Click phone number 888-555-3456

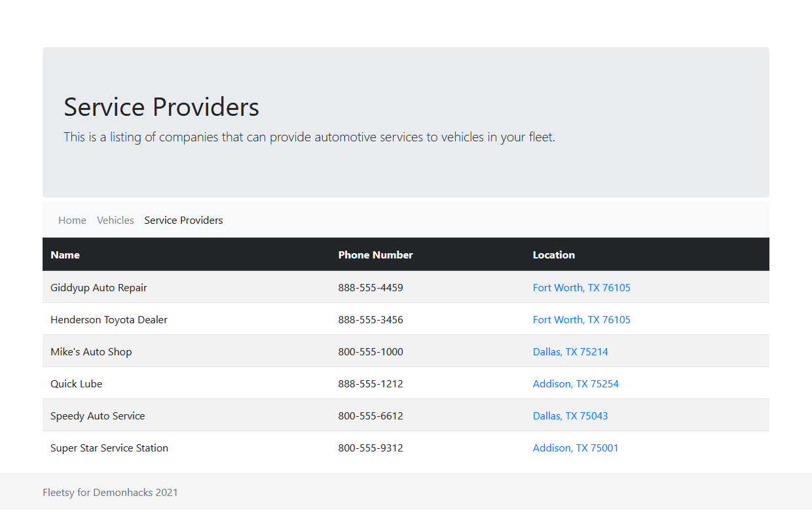point(371,320)
